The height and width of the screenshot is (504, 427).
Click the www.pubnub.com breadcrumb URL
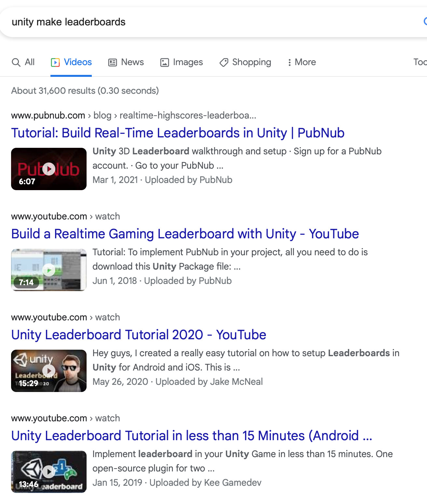point(134,115)
